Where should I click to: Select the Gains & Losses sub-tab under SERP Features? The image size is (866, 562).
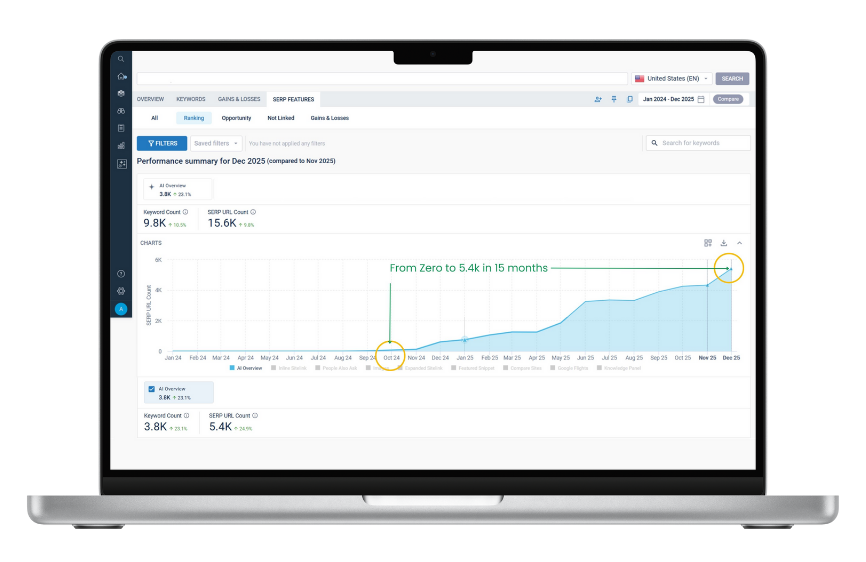(x=330, y=118)
